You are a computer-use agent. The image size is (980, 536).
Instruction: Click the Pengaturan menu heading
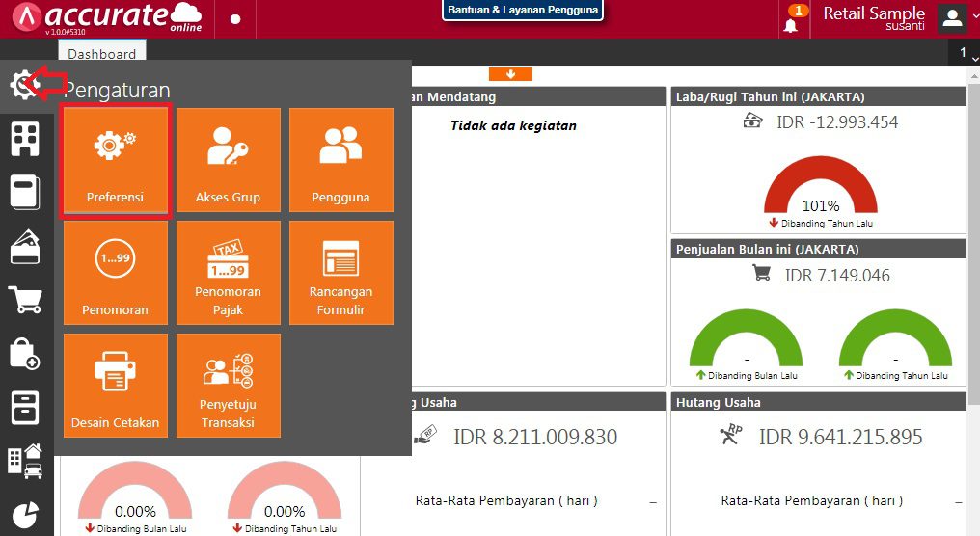(117, 90)
